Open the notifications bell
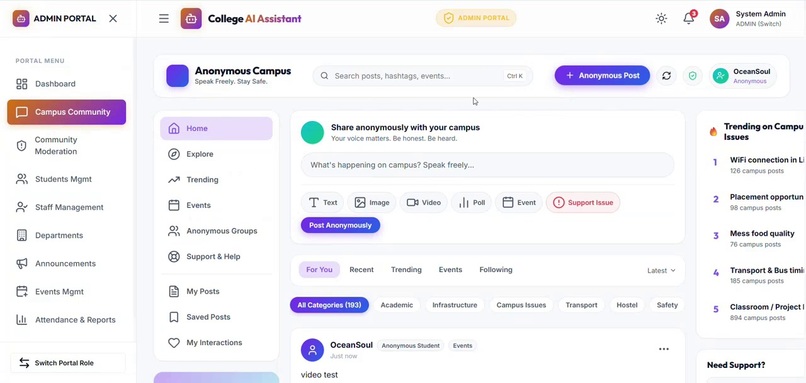The width and height of the screenshot is (806, 383). 689,19
